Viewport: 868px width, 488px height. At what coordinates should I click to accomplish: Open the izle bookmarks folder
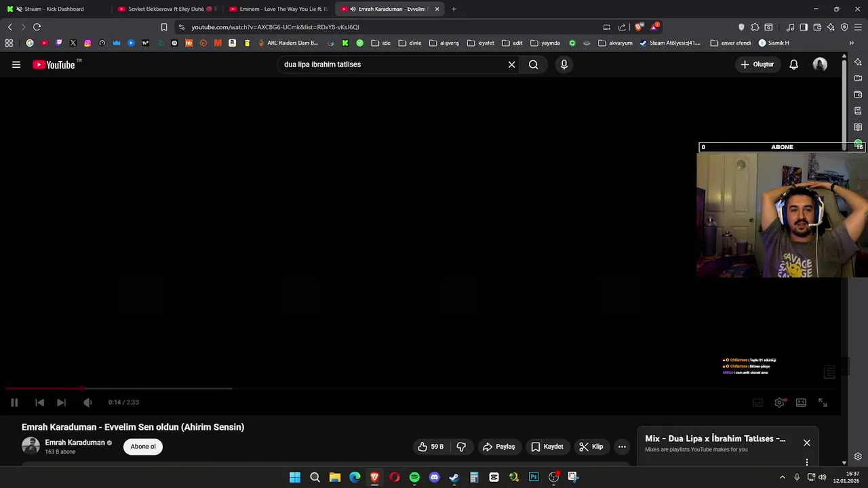pyautogui.click(x=380, y=43)
